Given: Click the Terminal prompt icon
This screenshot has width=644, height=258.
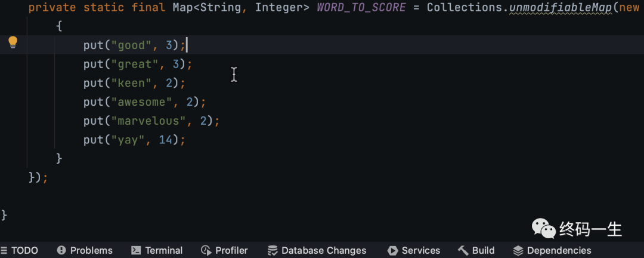Looking at the screenshot, I should (x=137, y=250).
